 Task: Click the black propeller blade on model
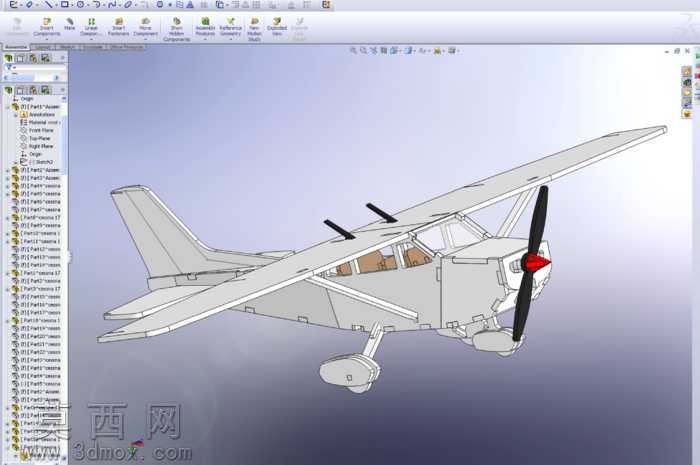pos(538,219)
